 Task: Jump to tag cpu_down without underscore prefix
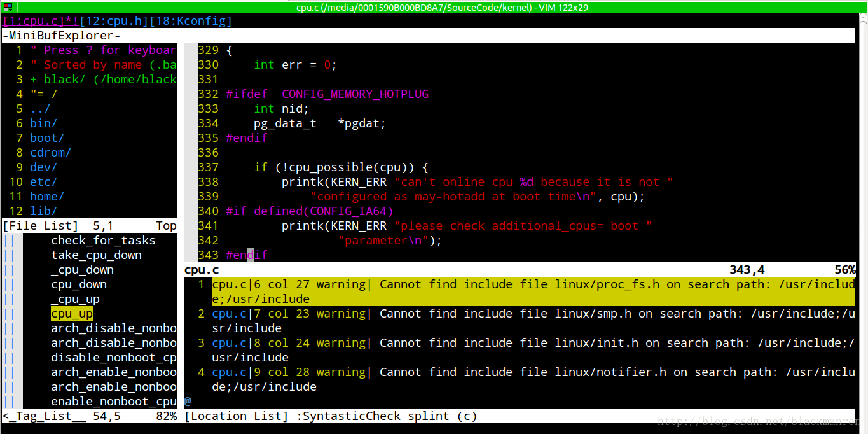(79, 284)
